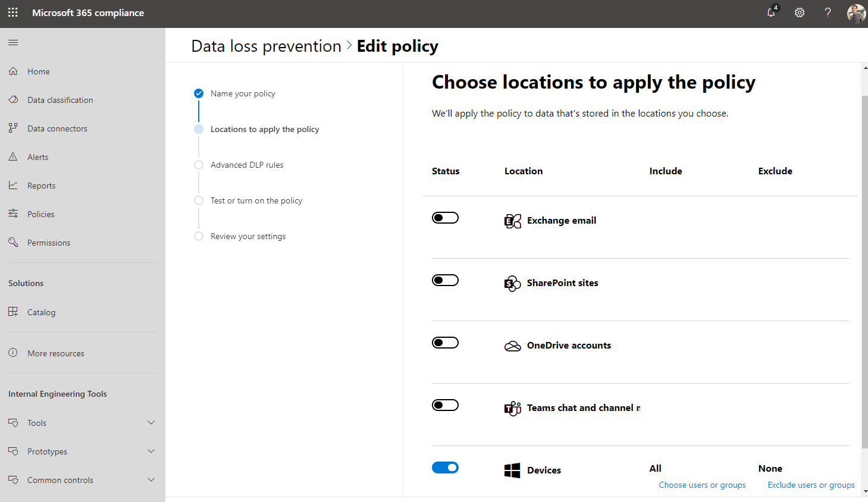View the Reports section
This screenshot has width=868, height=502.
40,185
